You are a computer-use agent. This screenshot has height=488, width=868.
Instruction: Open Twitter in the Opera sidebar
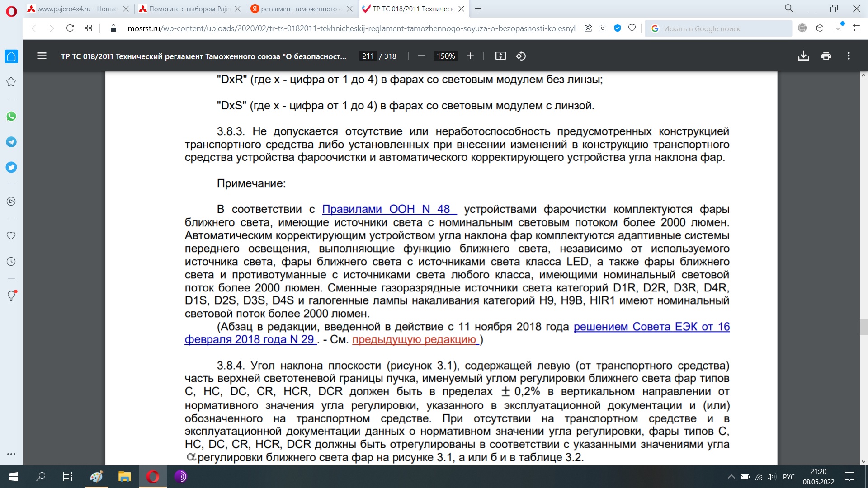[x=11, y=167]
